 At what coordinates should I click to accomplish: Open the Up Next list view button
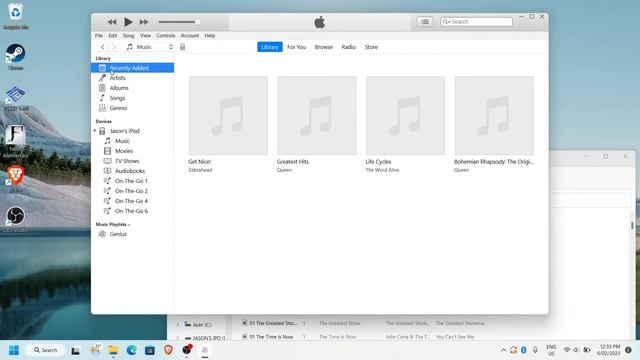pos(425,22)
